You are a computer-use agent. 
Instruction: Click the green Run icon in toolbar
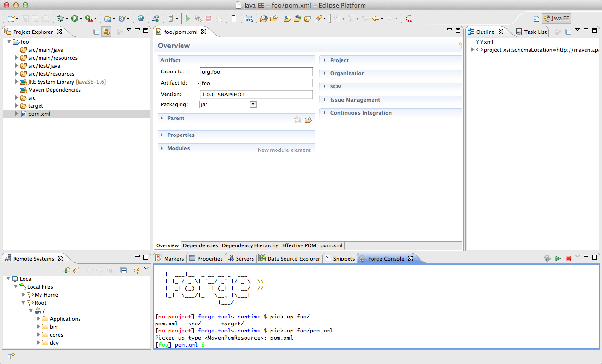click(x=74, y=18)
